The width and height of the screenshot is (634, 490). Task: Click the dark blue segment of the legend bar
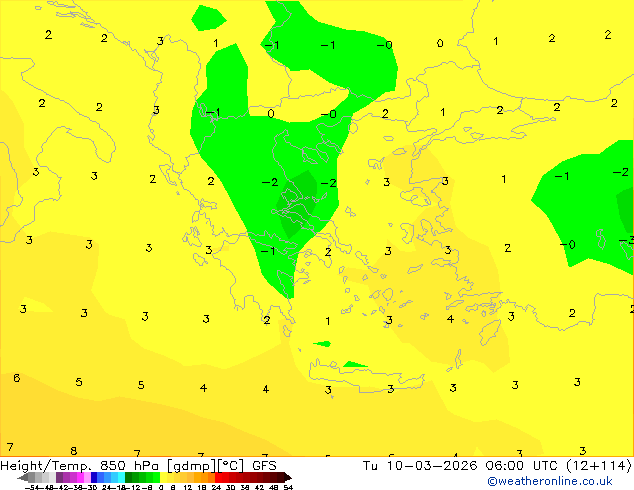(x=94, y=477)
